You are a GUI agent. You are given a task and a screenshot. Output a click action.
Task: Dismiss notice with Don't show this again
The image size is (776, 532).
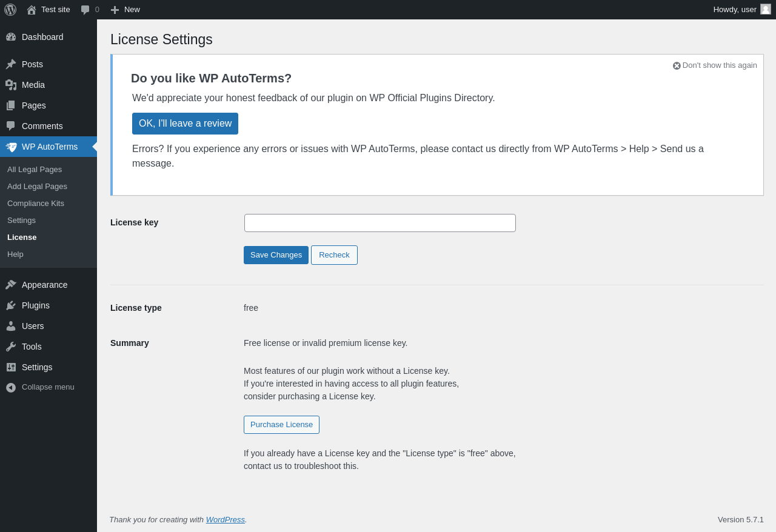pyautogui.click(x=715, y=65)
